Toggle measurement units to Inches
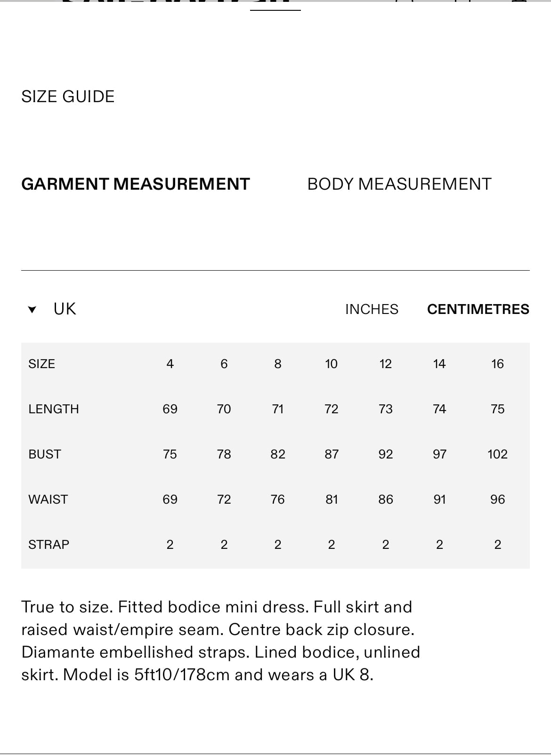Image resolution: width=551 pixels, height=756 pixels. pyautogui.click(x=372, y=309)
